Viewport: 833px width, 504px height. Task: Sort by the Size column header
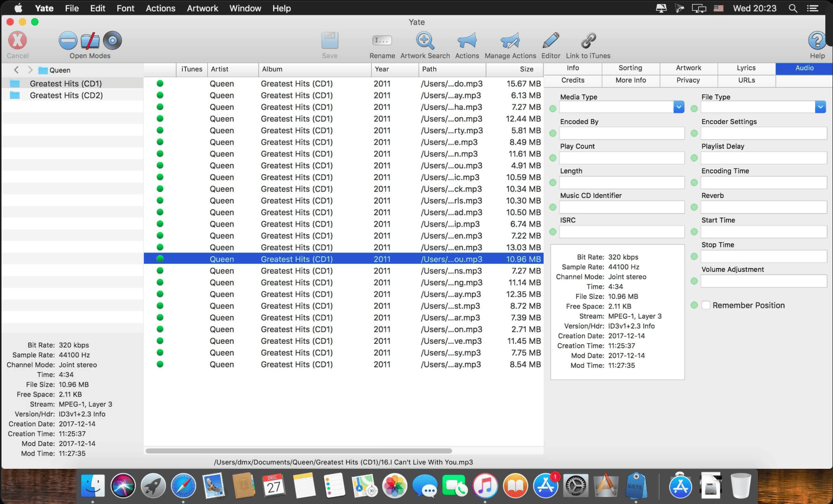(514, 69)
